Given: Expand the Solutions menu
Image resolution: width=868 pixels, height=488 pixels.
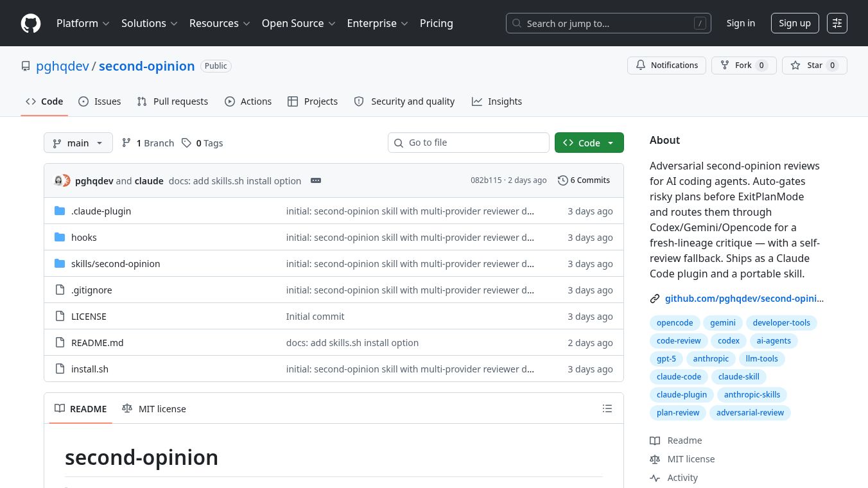Looking at the screenshot, I should 150,23.
